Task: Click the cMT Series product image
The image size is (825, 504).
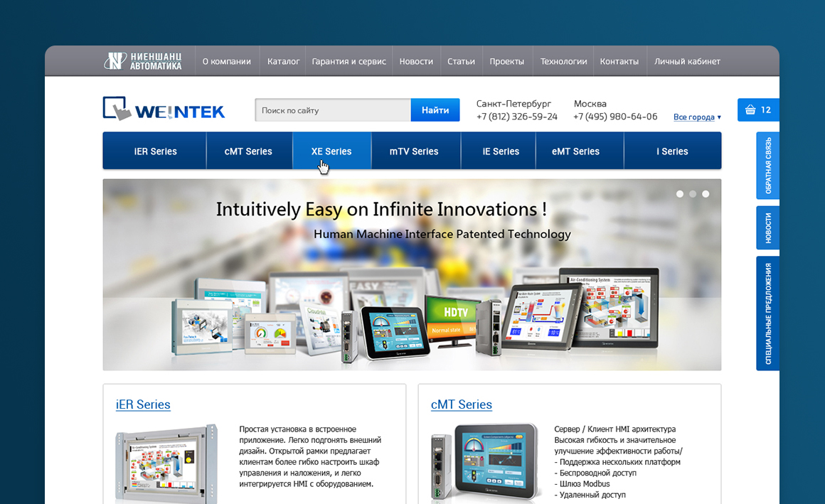Action: pos(485,461)
